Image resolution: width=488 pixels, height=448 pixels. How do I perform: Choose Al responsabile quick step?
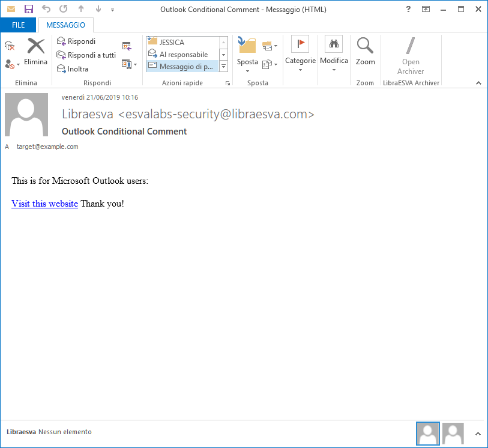pyautogui.click(x=182, y=54)
